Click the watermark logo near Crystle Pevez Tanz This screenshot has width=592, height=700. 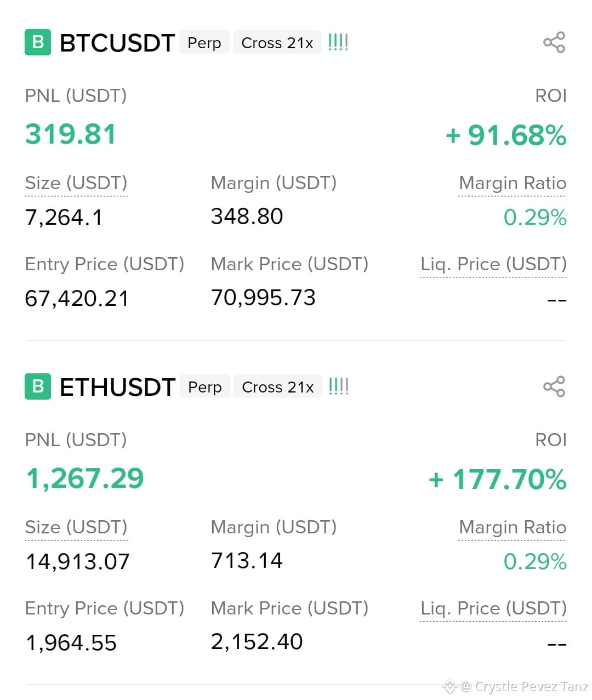click(450, 686)
